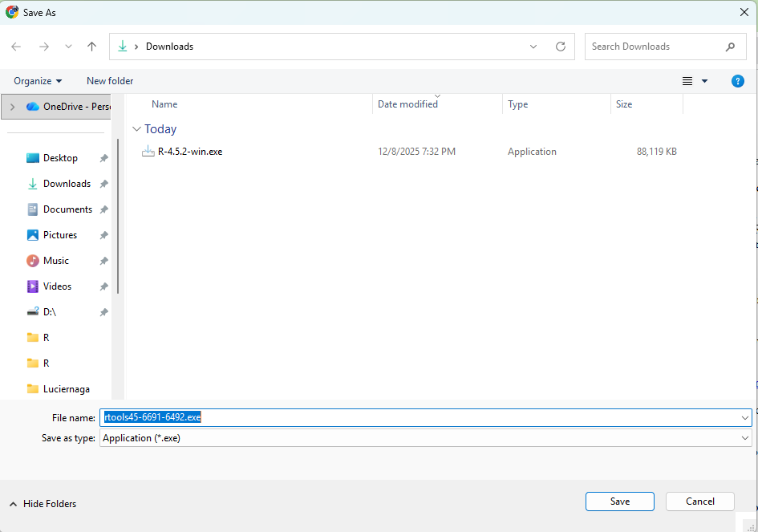Open the Organize menu
This screenshot has height=532, width=758.
point(38,81)
